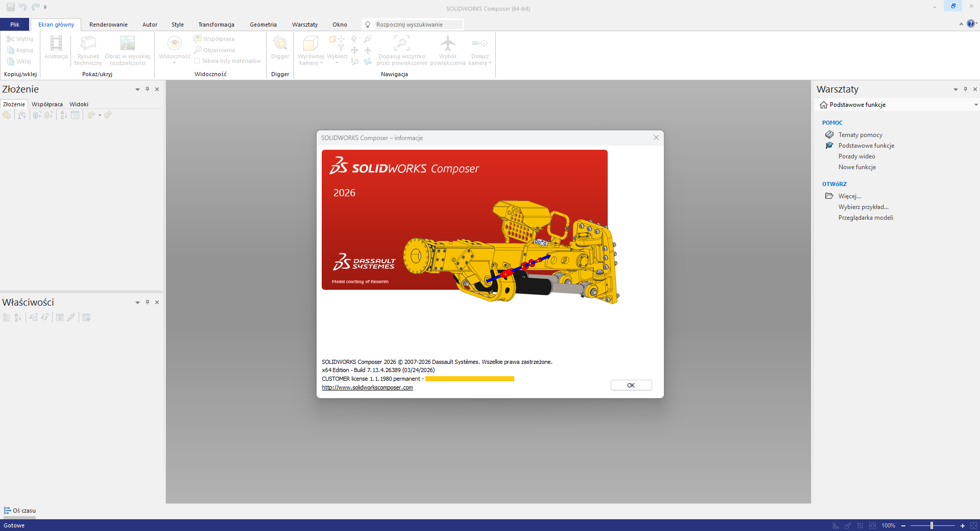Open Tematy pomocy link
The image size is (980, 531).
tap(860, 135)
